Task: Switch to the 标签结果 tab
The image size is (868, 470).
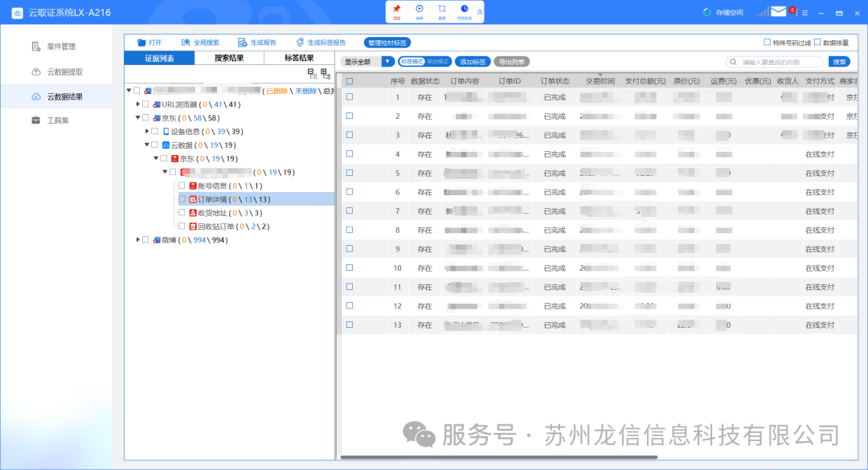Action: pos(299,58)
